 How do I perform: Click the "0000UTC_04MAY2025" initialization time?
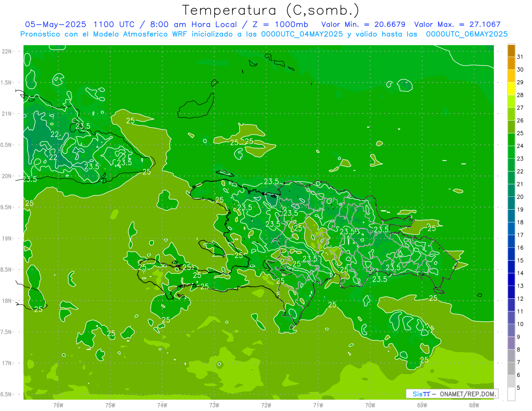(x=302, y=34)
